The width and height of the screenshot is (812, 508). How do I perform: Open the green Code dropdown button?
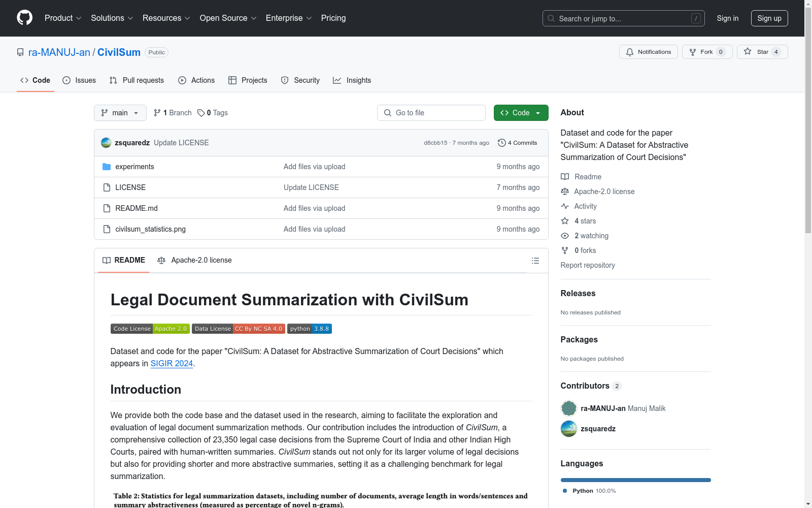(521, 113)
